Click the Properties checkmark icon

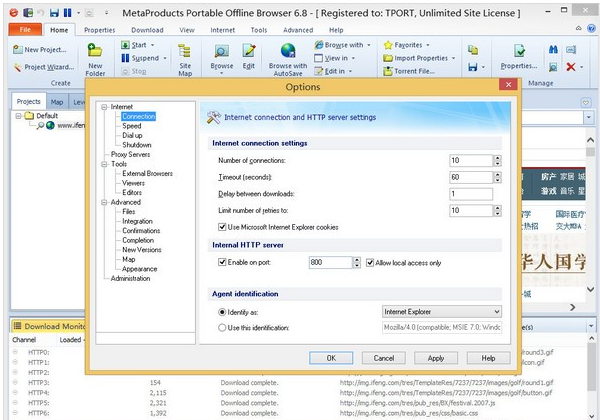click(519, 50)
